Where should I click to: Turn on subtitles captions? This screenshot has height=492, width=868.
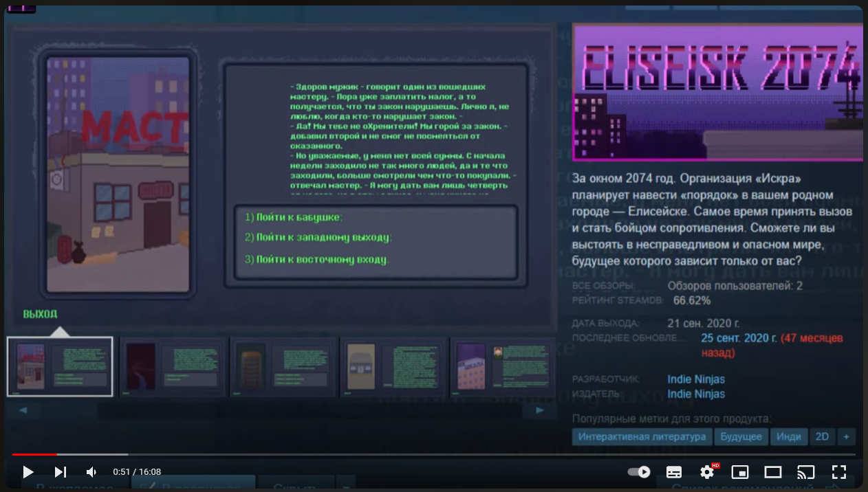coord(674,472)
